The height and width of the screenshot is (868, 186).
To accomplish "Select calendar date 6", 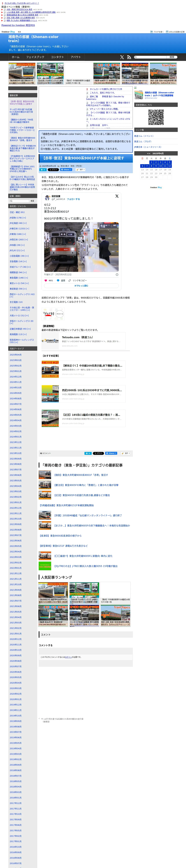I will (x=142, y=166).
